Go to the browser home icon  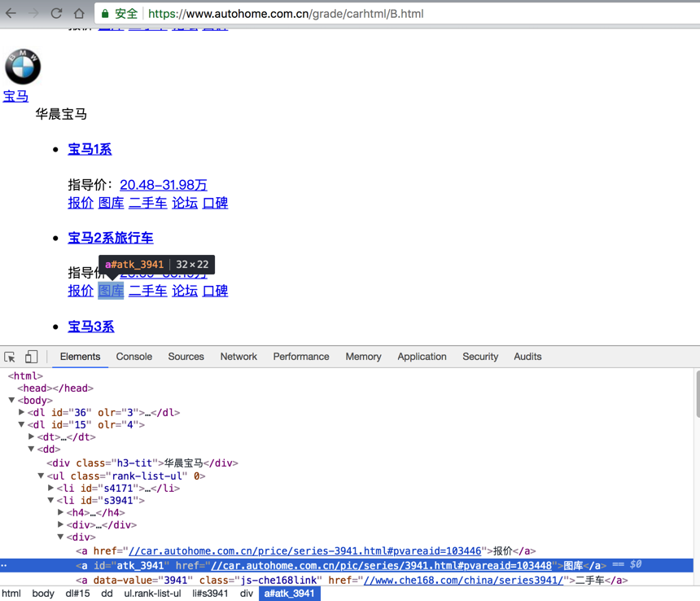tap(79, 13)
